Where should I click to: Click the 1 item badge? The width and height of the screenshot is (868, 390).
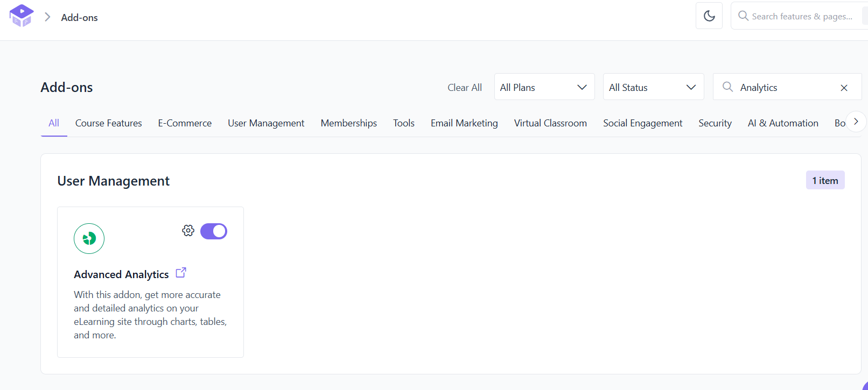click(x=825, y=181)
